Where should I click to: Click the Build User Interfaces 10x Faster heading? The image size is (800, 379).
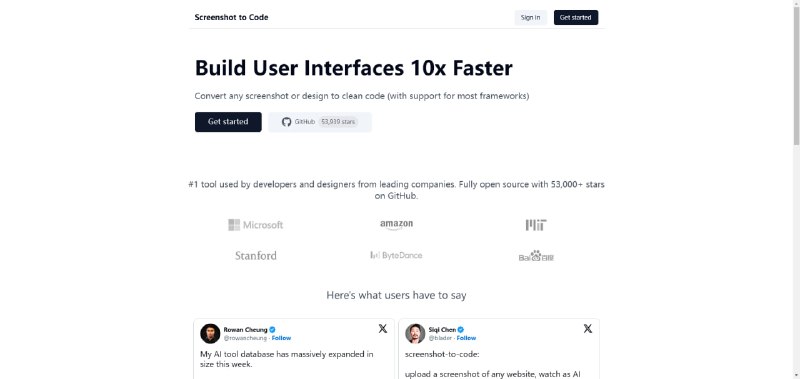pos(354,68)
